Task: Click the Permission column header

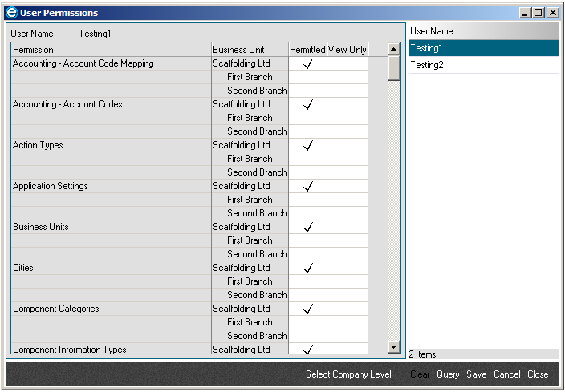Action: pyautogui.click(x=111, y=50)
